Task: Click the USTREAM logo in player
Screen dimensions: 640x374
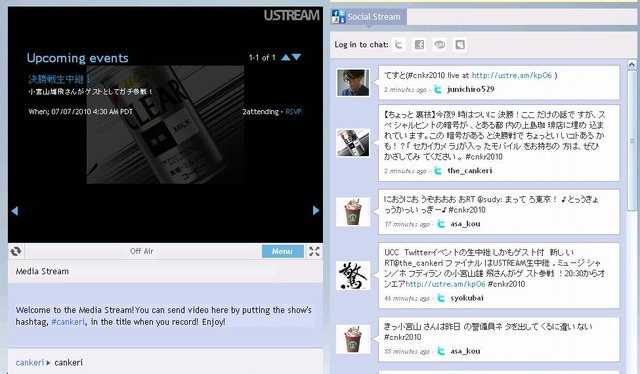Action: coord(291,16)
